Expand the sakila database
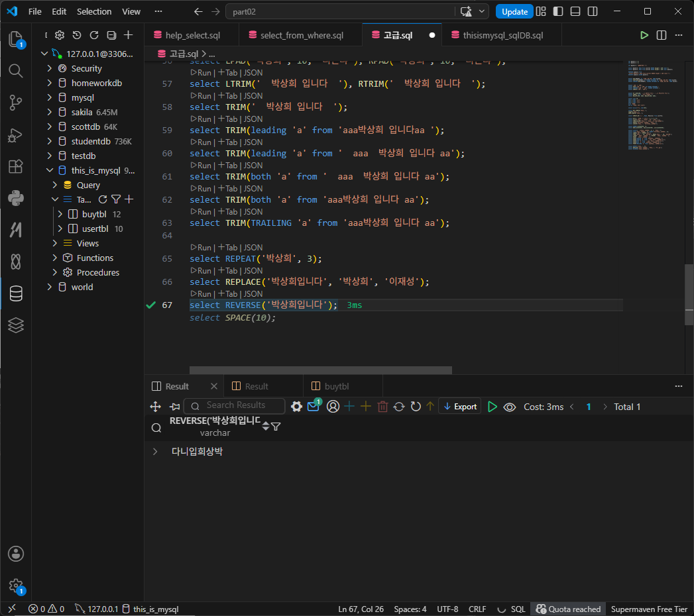694x616 pixels. [x=50, y=113]
